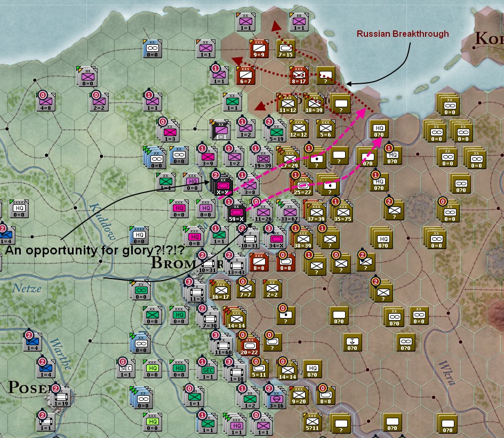Select the olive unit labeled 7=15
This screenshot has height=438, width=504.
(x=285, y=49)
